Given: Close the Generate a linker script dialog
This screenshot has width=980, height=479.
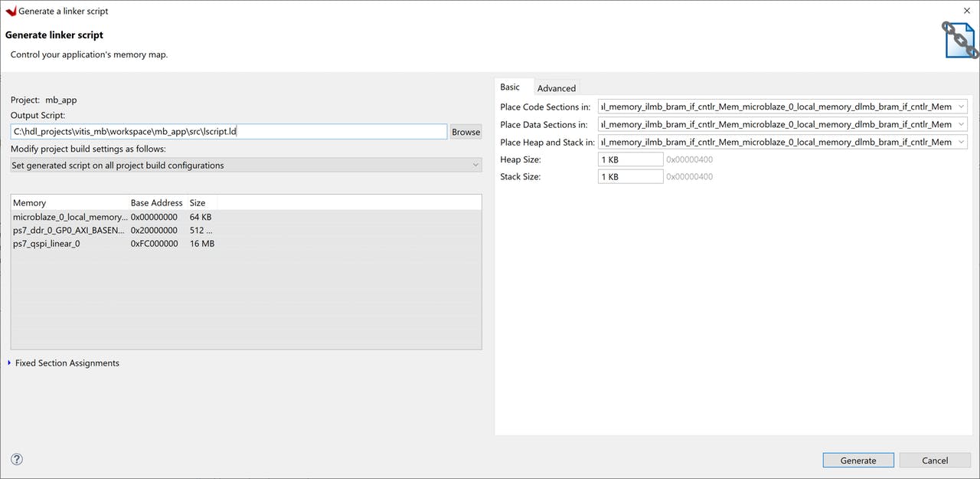Looking at the screenshot, I should coord(965,11).
